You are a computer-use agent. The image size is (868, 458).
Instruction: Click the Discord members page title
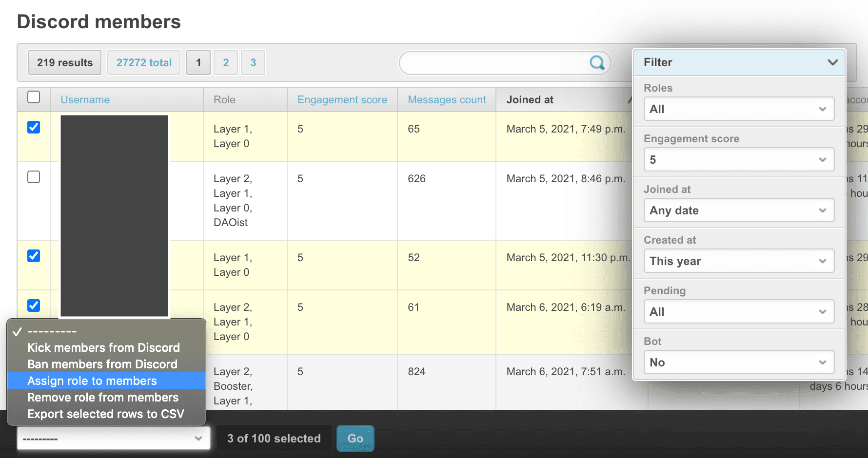(99, 22)
